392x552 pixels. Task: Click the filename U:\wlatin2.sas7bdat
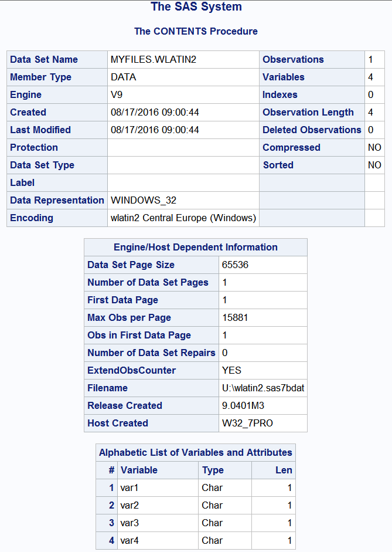[x=263, y=388]
